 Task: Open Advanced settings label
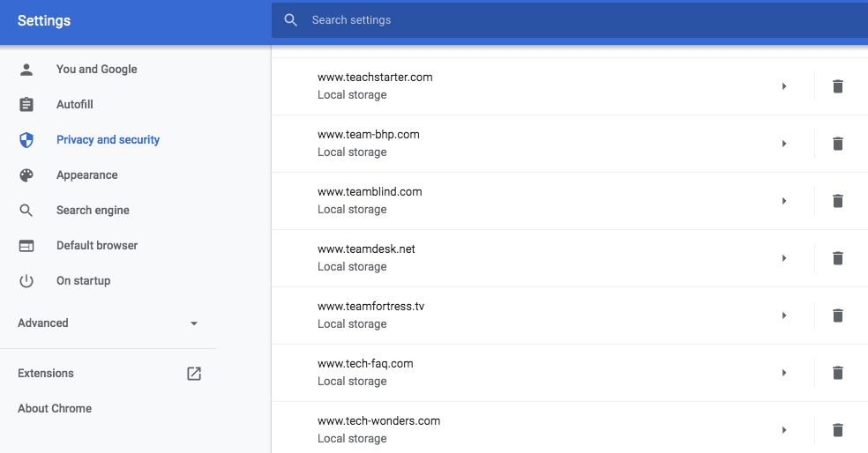pos(43,323)
